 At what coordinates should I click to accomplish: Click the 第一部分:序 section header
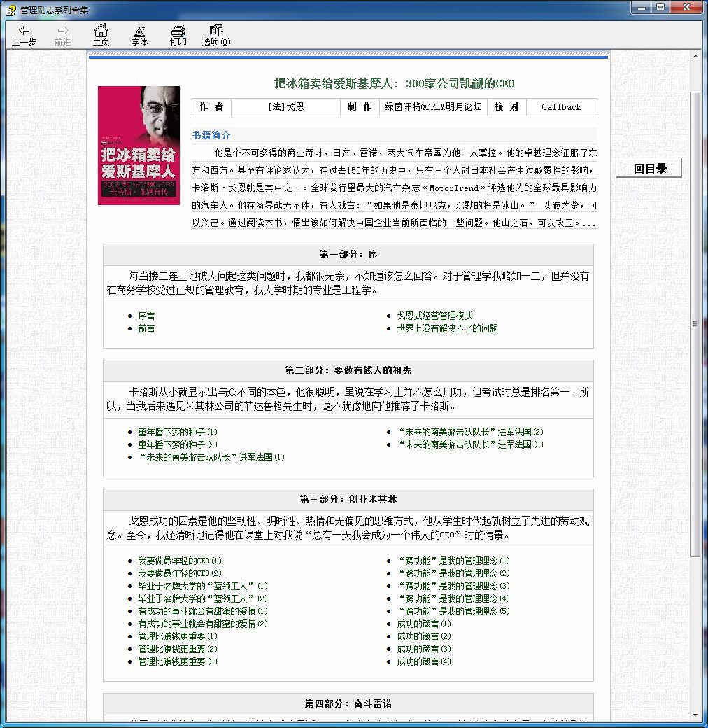tap(348, 254)
